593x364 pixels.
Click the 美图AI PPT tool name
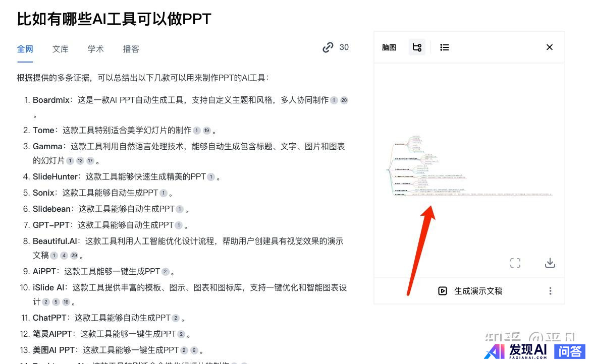53,350
